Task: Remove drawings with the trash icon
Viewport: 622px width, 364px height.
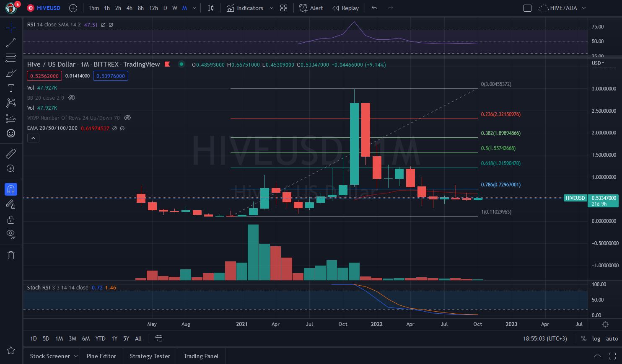Action: 11,255
